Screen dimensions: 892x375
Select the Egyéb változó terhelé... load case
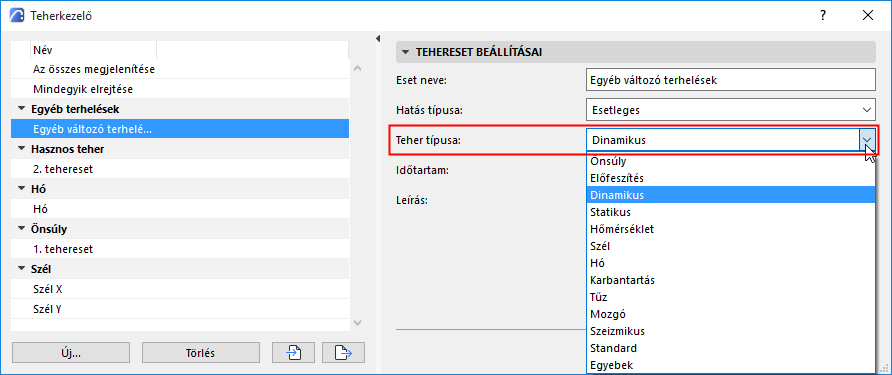(x=180, y=129)
